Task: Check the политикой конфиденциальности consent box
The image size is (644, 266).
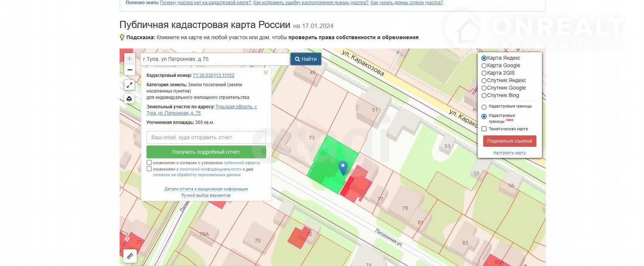Action: [149, 169]
